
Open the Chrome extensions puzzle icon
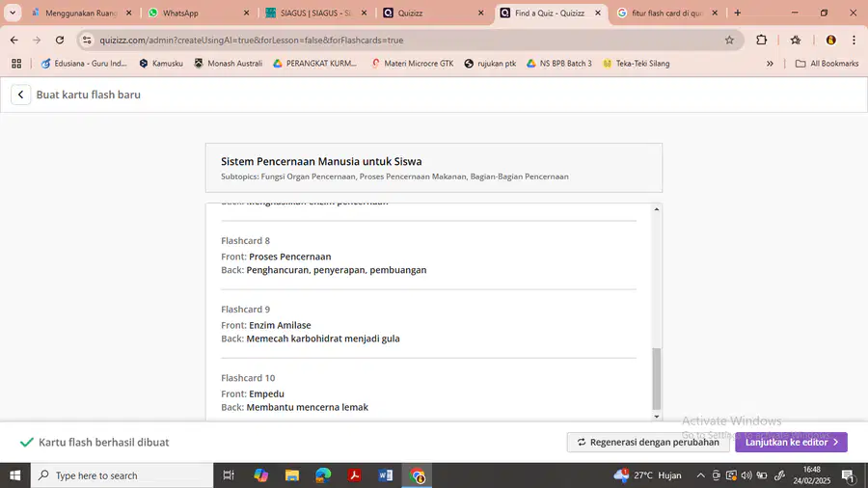(761, 40)
